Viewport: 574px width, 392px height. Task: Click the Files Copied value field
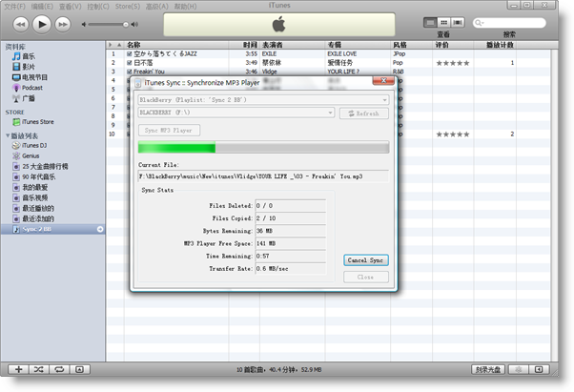[x=290, y=218]
